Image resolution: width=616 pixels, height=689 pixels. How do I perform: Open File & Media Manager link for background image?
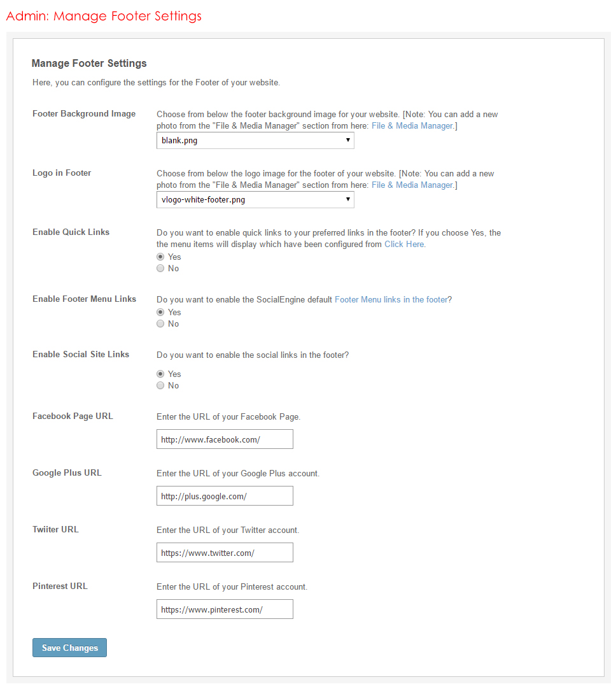[412, 126]
